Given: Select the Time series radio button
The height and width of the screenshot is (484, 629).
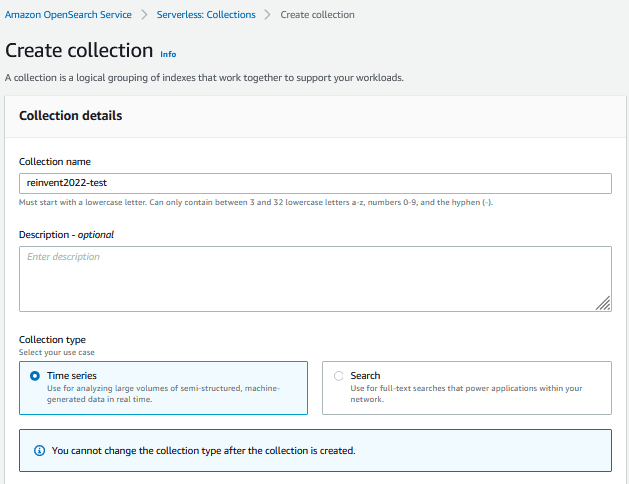Looking at the screenshot, I should [x=35, y=376].
